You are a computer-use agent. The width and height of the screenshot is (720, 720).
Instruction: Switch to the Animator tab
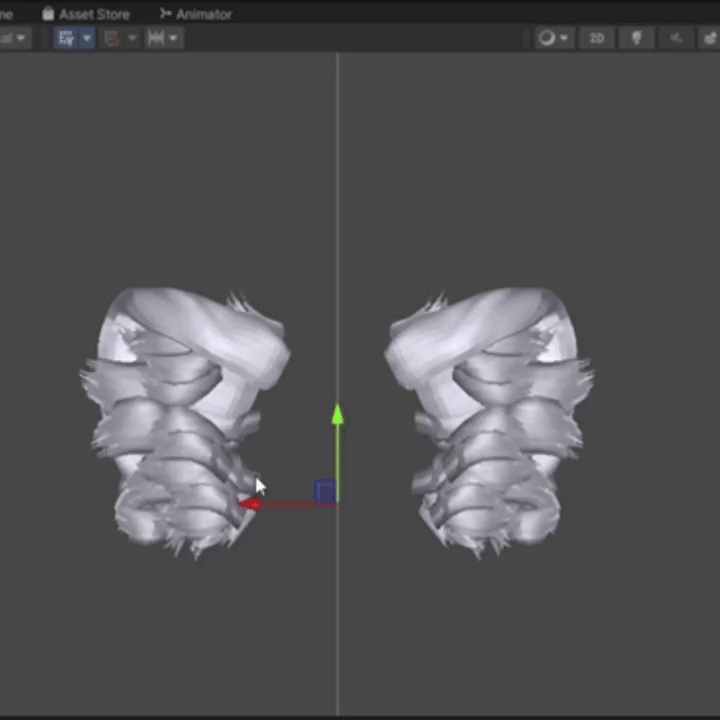pyautogui.click(x=203, y=14)
